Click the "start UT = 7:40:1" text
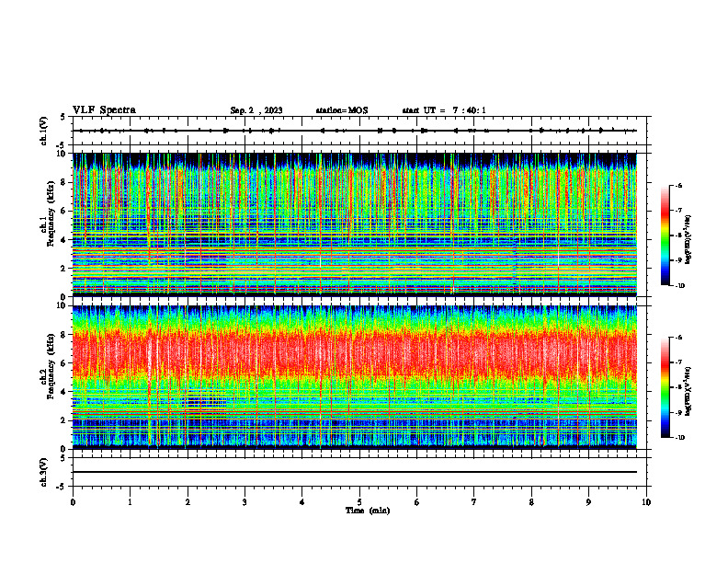This screenshot has height=563, width=728. [444, 110]
